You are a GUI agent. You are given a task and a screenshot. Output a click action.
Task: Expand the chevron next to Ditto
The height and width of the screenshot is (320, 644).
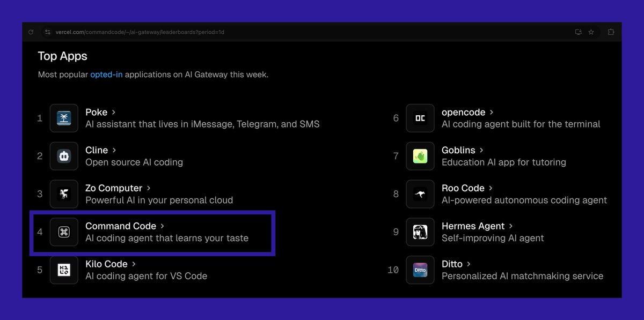[x=469, y=264]
